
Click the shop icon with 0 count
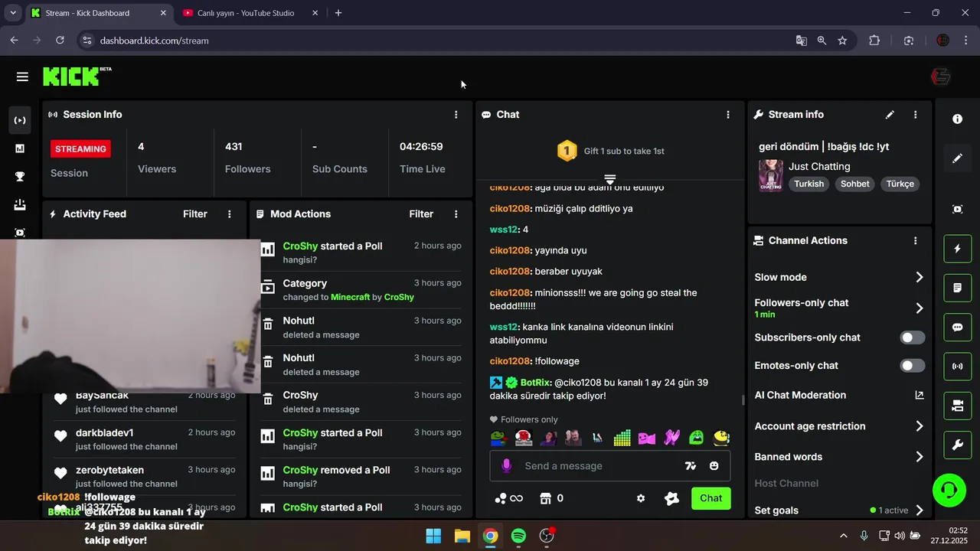pyautogui.click(x=551, y=498)
